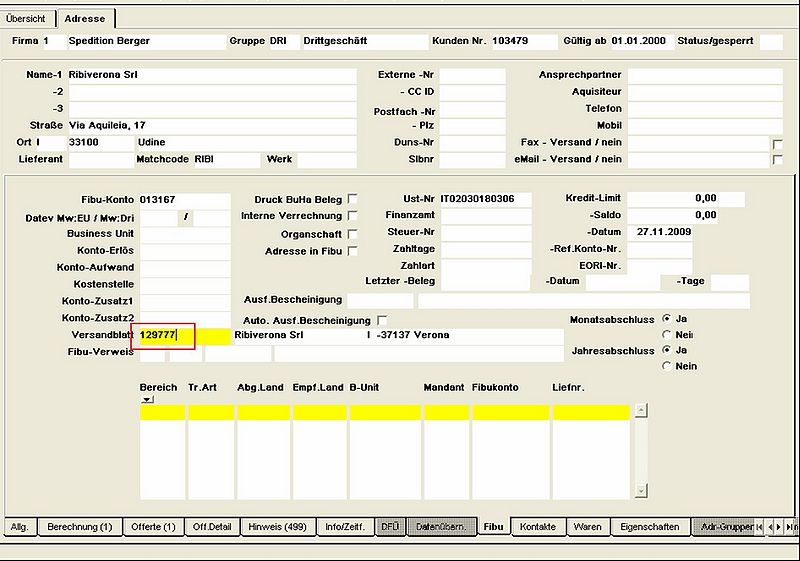This screenshot has height=561, width=800.
Task: Toggle the Fax - Versand / nein checkbox
Action: pos(778,144)
